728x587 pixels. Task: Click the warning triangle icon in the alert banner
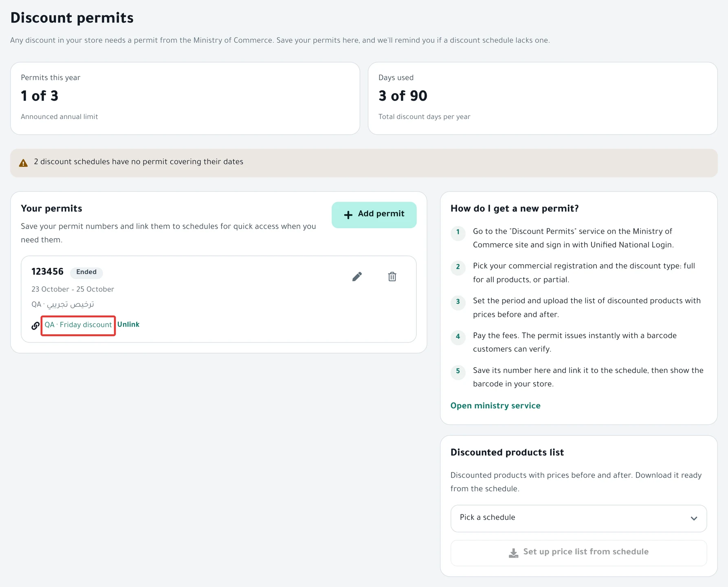[x=24, y=163]
